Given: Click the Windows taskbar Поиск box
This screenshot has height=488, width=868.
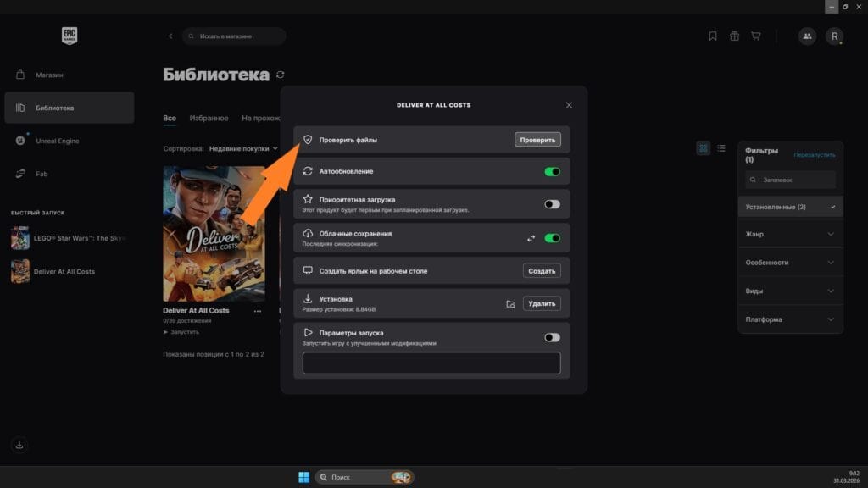Looking at the screenshot, I should (x=364, y=477).
